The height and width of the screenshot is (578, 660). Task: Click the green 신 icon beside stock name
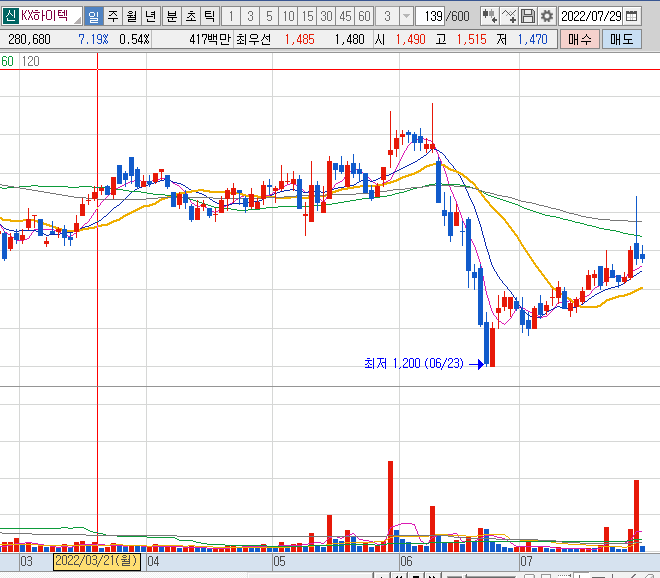[x=10, y=16]
